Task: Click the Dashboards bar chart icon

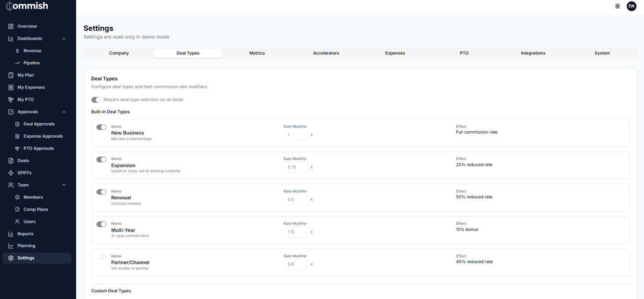Action: (11, 39)
